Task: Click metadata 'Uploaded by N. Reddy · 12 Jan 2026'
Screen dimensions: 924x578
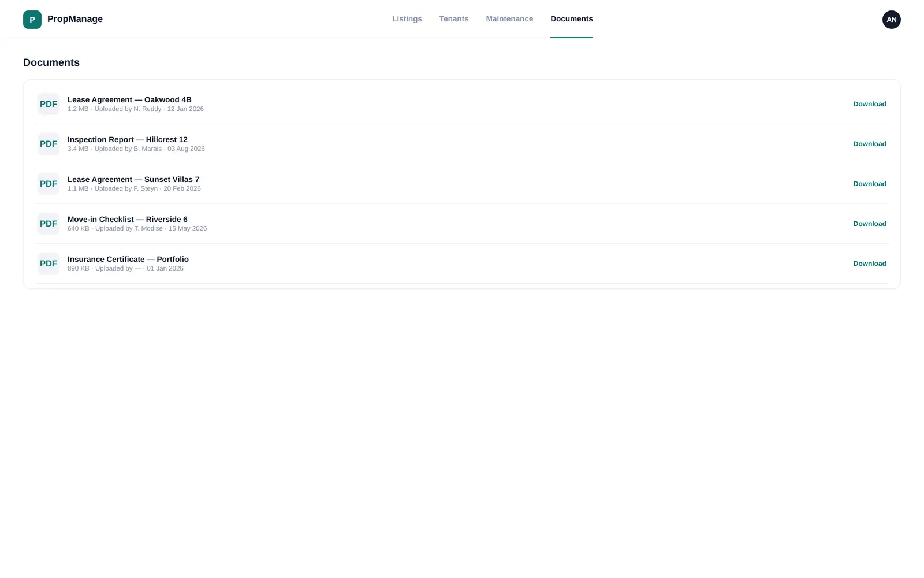Action: [149, 109]
